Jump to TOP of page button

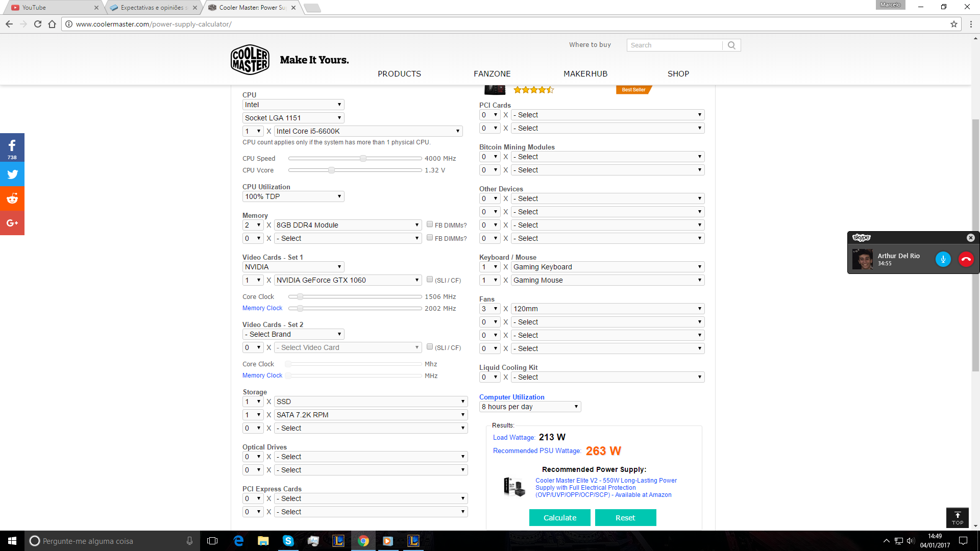958,518
